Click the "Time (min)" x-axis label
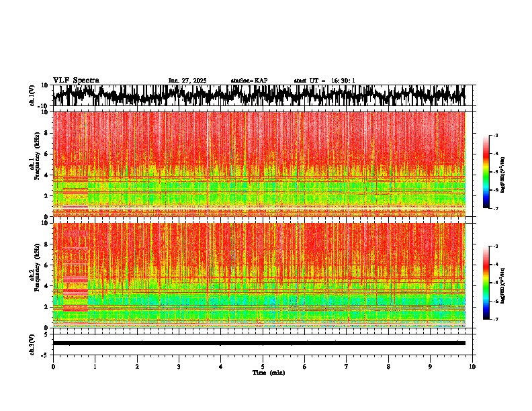Screen dimensions: 532x411 tap(269, 373)
